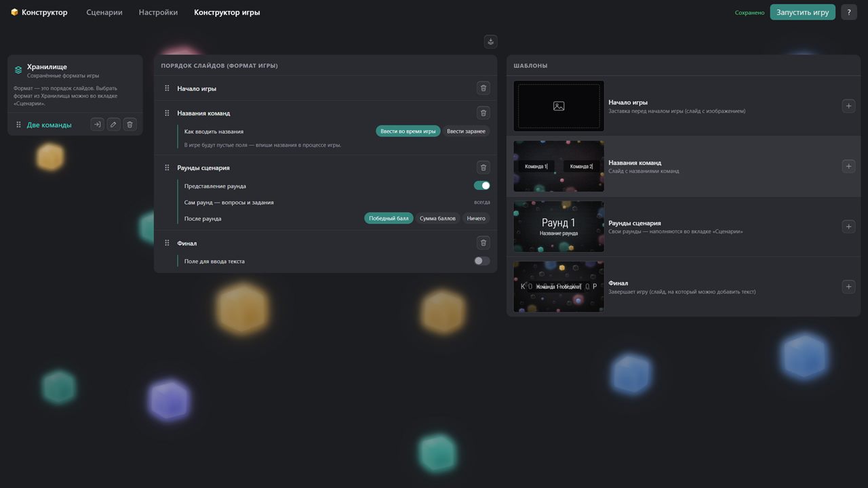Click the download icon above slide order panel

pos(491,42)
